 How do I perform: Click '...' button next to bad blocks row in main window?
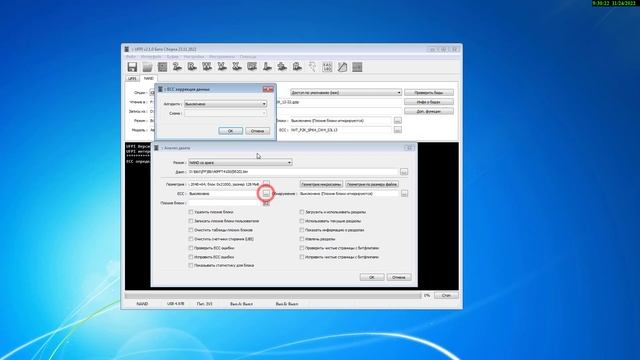tap(398, 120)
